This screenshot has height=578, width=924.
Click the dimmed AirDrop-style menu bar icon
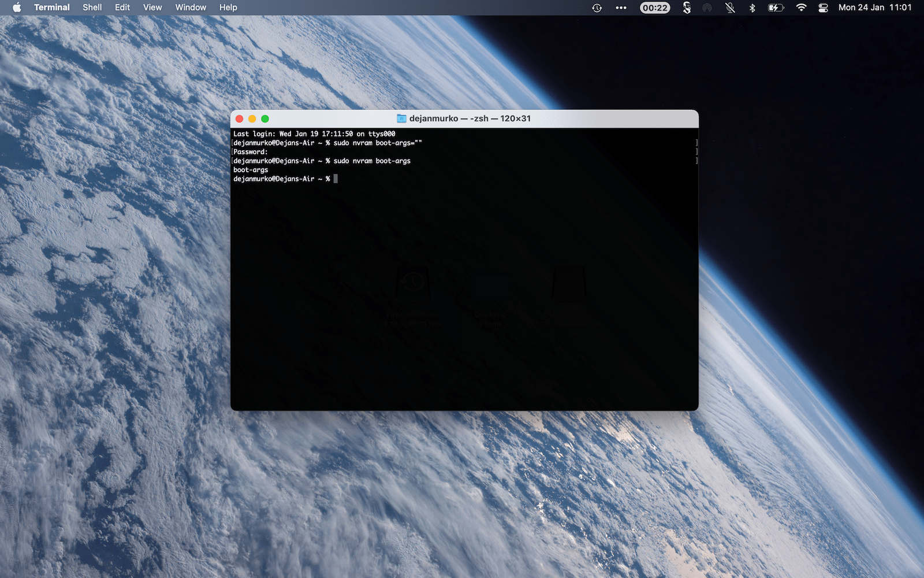[x=707, y=8]
